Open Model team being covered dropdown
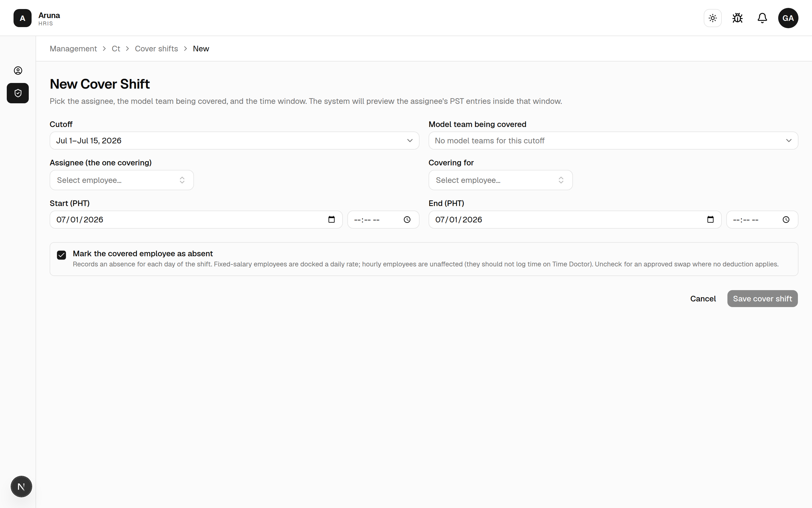This screenshot has height=508, width=812. pos(613,141)
